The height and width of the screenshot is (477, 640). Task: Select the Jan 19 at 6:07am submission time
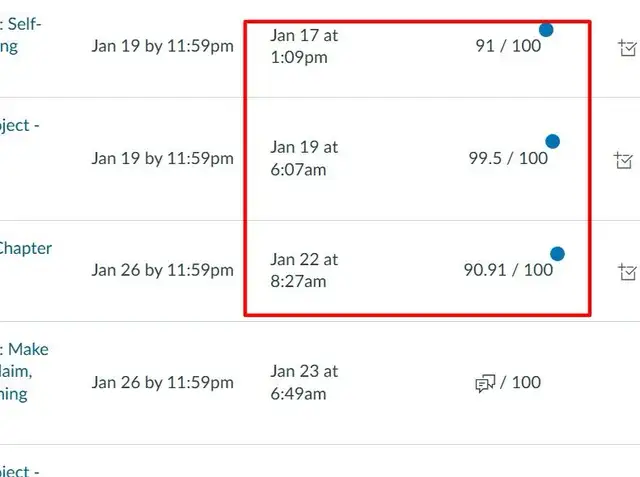304,158
